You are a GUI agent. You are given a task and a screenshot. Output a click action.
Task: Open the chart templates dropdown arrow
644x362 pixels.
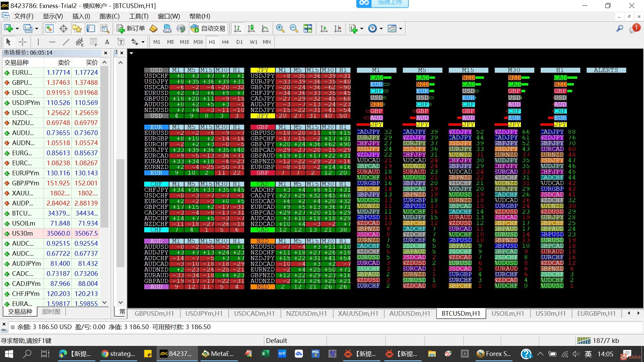click(x=400, y=29)
